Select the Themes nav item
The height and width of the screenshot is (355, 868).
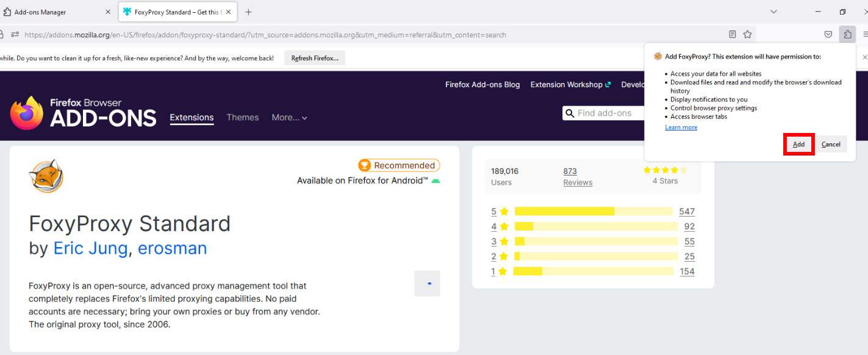tap(243, 118)
